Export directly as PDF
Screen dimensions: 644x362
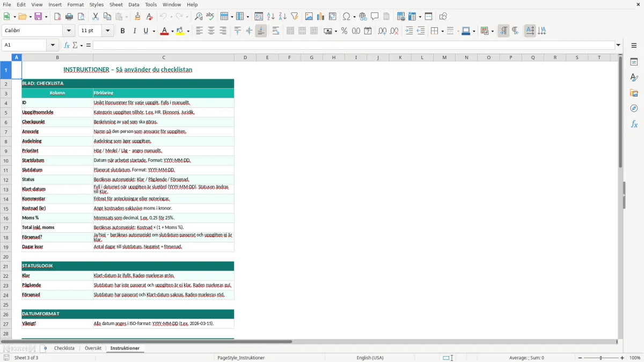coord(57,17)
